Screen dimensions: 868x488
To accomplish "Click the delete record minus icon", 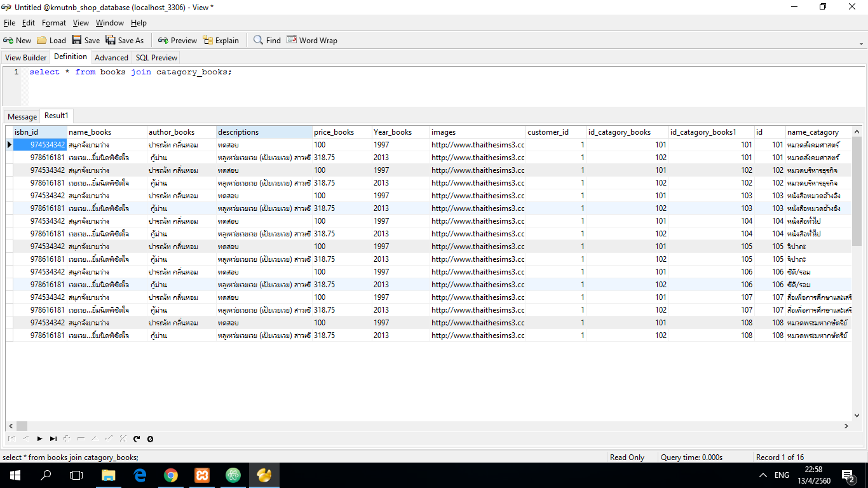I will click(x=81, y=438).
